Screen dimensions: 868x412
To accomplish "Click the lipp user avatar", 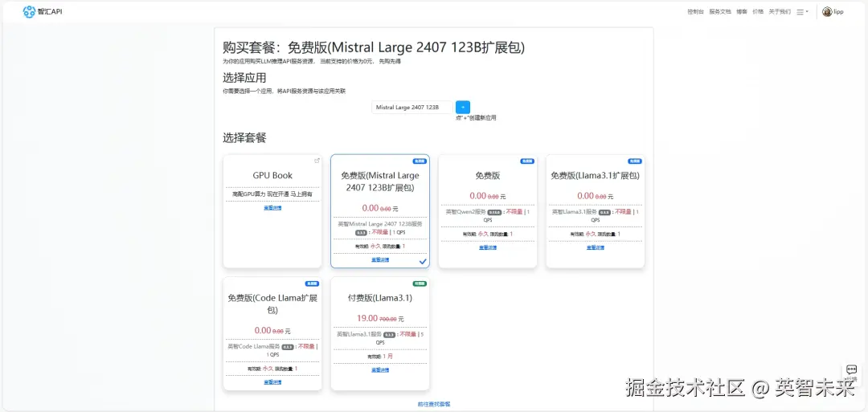I will click(827, 11).
